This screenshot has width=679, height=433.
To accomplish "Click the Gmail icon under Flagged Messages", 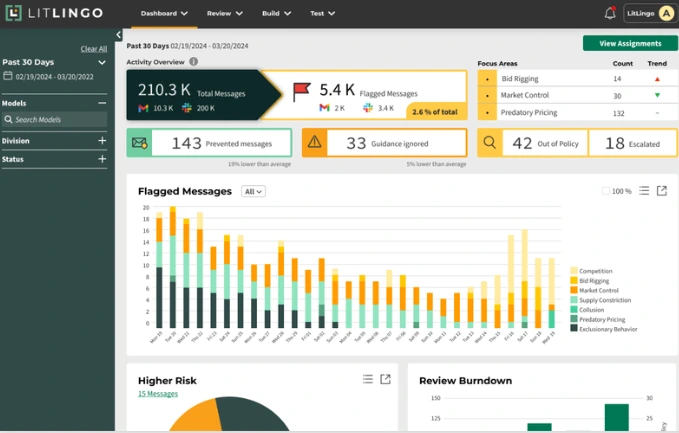I will 324,107.
